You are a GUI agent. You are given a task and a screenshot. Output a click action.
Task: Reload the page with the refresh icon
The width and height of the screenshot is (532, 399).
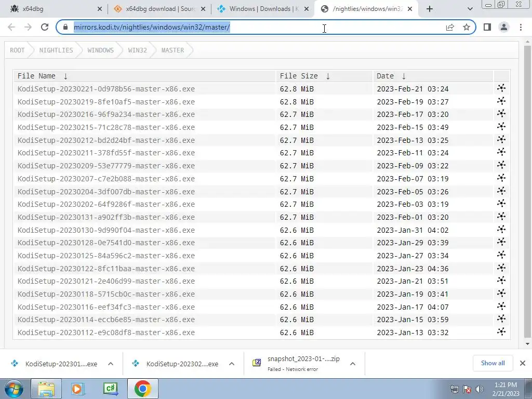(x=45, y=27)
